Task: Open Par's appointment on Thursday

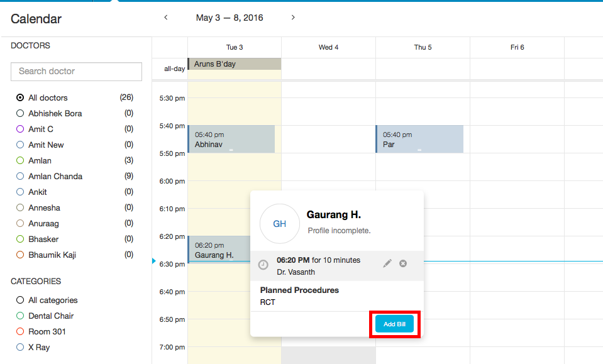Action: pyautogui.click(x=419, y=139)
